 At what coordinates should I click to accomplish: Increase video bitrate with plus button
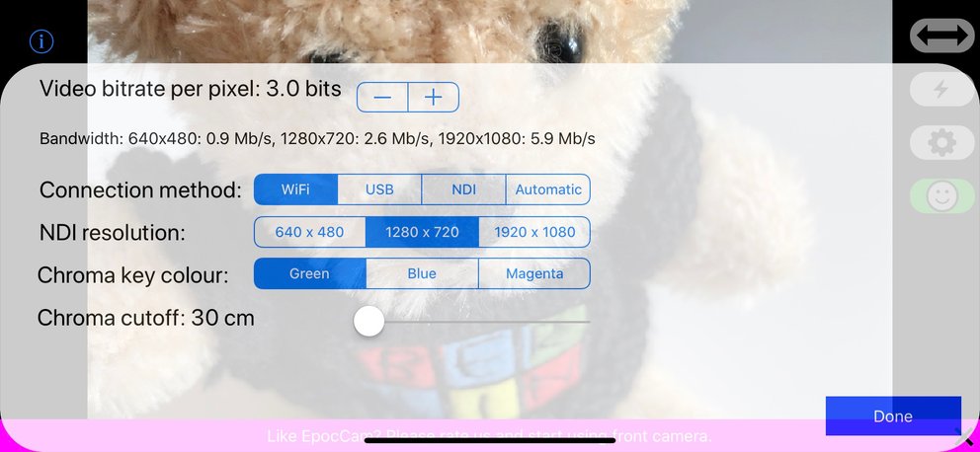point(434,98)
